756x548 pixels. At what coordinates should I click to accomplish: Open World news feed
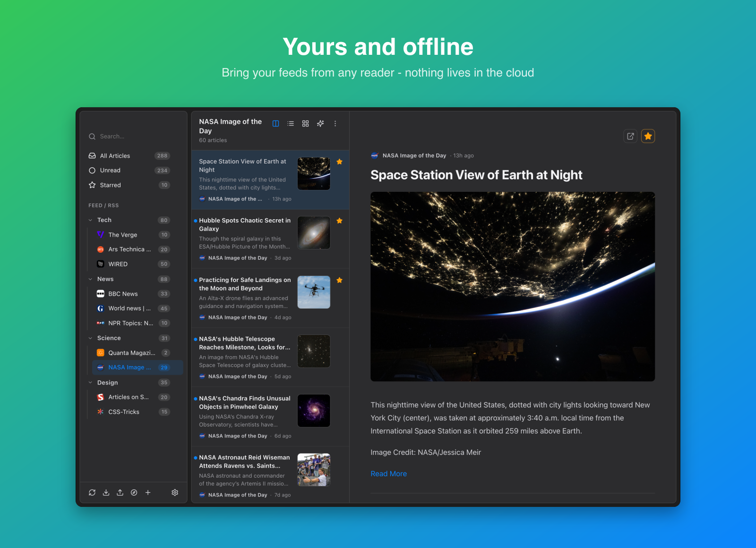point(137,308)
